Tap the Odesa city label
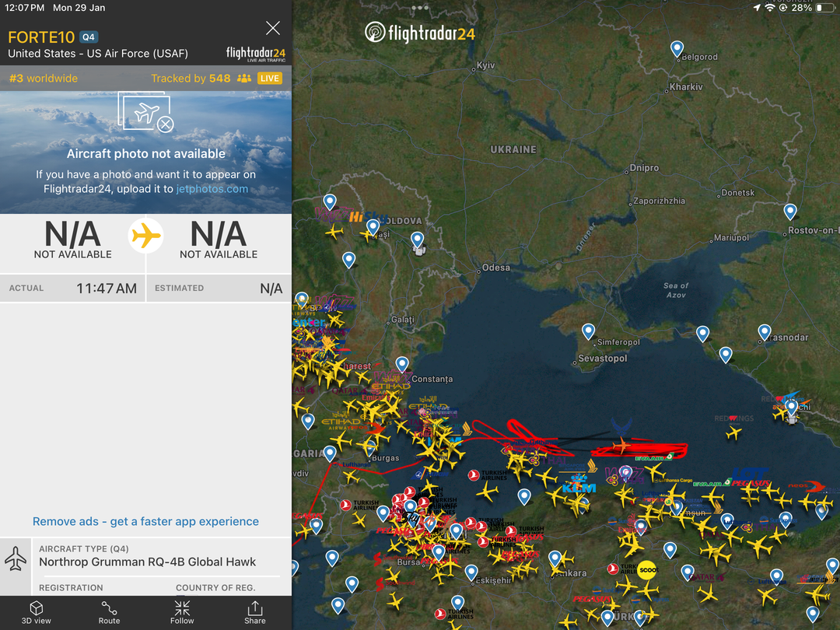This screenshot has height=630, width=840. click(495, 268)
